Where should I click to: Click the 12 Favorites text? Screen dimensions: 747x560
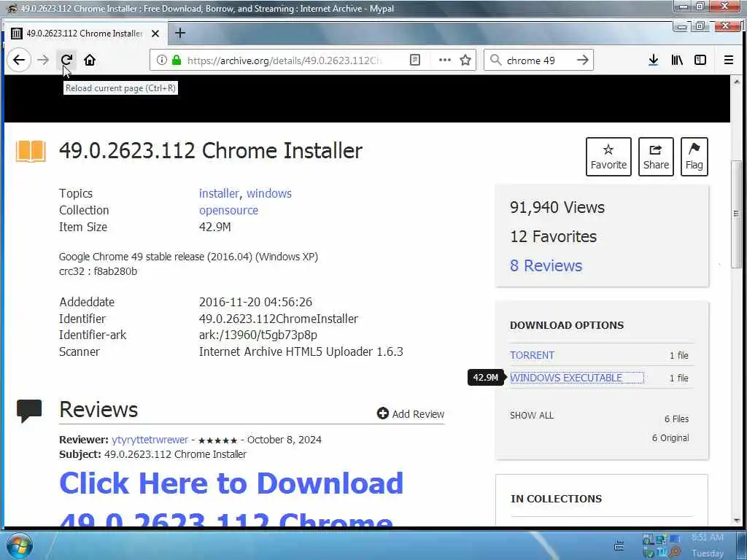point(553,237)
